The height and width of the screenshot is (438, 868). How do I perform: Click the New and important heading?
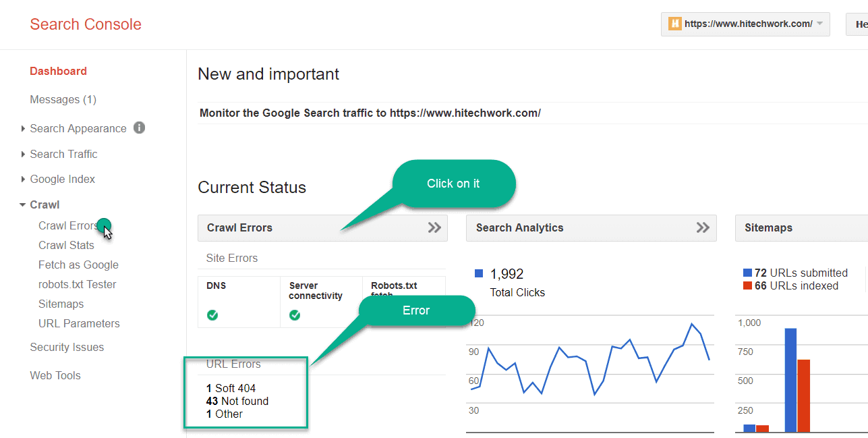[268, 74]
